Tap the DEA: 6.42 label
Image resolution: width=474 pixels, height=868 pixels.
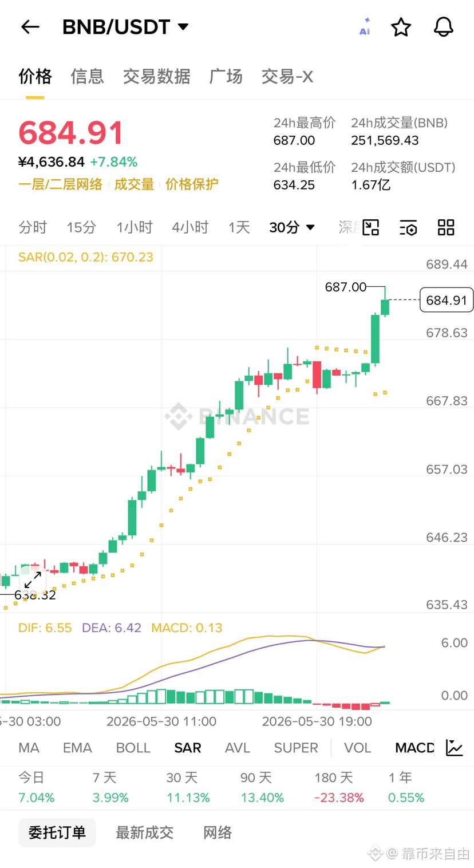[112, 628]
